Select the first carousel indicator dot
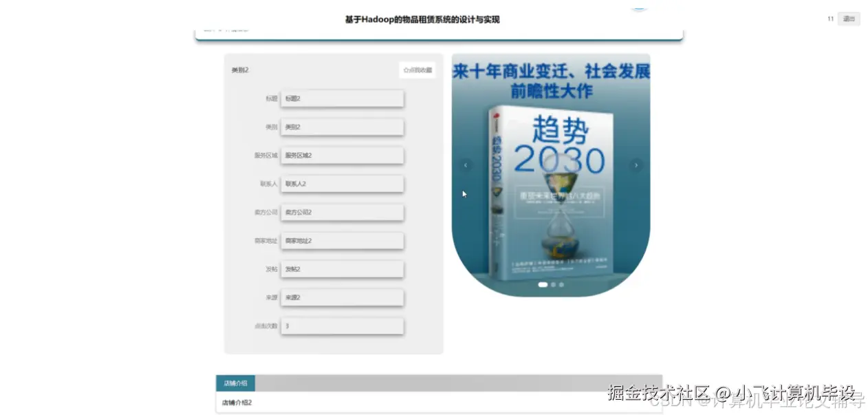Screen dimensions: 868x415 pos(543,284)
